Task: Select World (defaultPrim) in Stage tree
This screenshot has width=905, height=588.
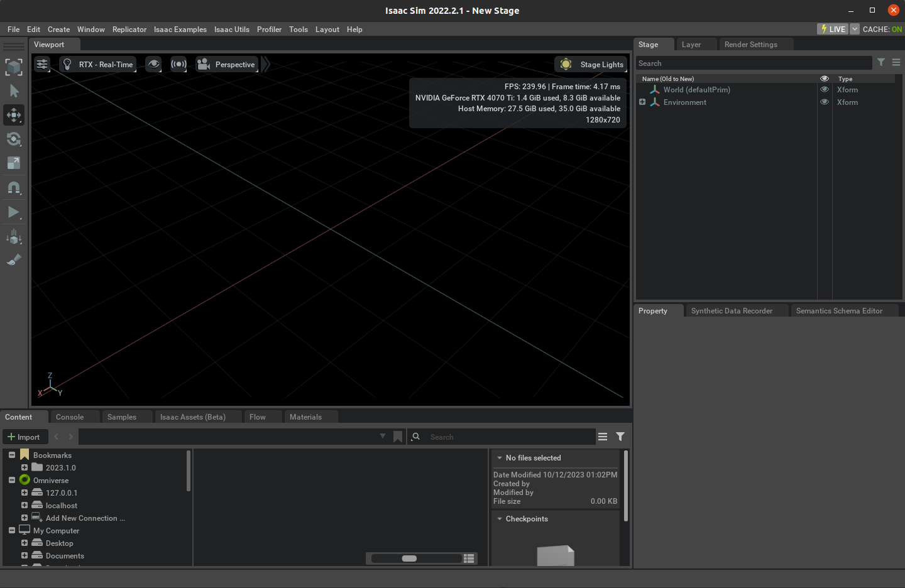Action: (696, 90)
